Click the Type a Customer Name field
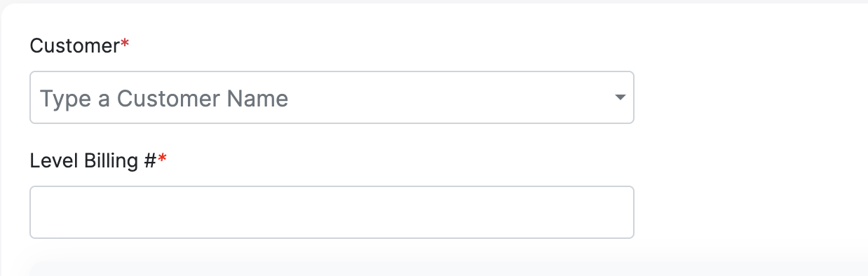Screen dimensions: 868x276 332,97
